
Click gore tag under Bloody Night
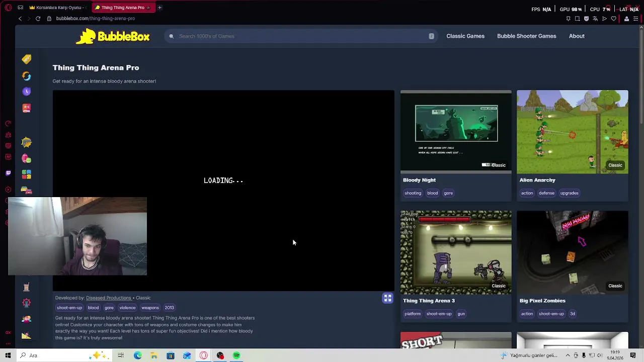[448, 193]
